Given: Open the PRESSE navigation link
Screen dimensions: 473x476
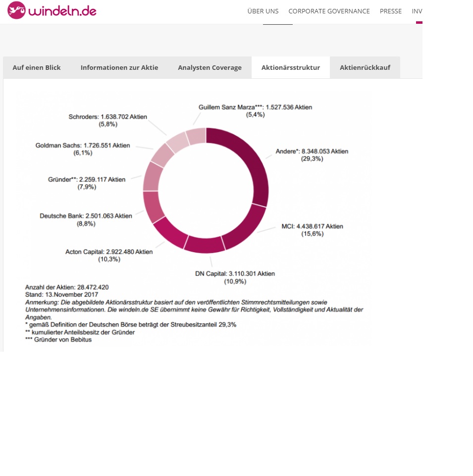Looking at the screenshot, I should click(391, 11).
